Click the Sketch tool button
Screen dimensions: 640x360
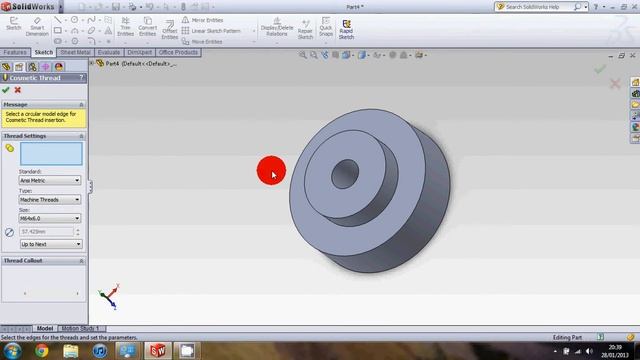[x=13, y=24]
